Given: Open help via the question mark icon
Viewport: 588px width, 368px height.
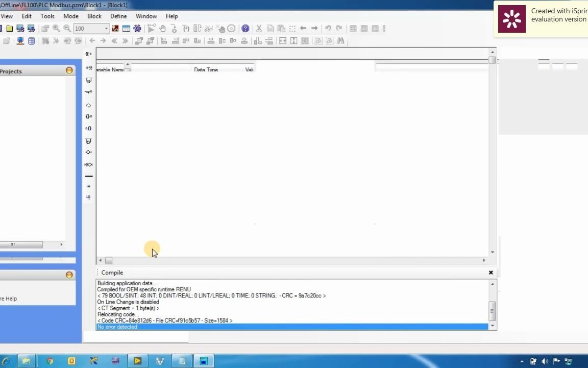Looking at the screenshot, I should [246, 28].
